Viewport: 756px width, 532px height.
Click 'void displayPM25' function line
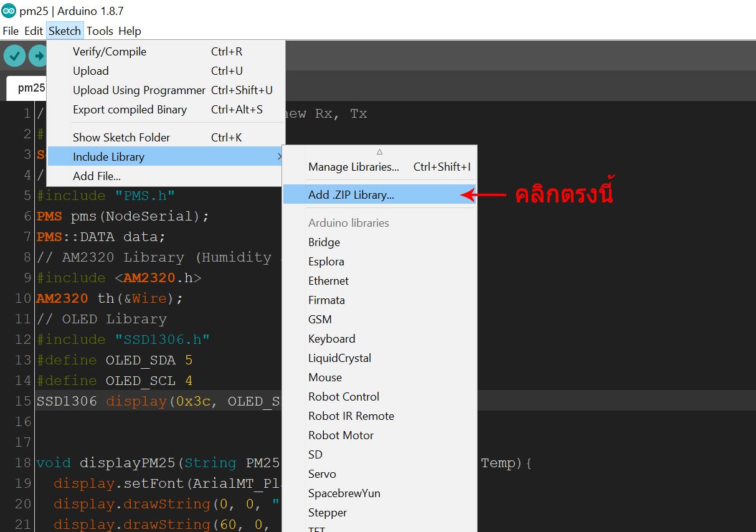158,463
